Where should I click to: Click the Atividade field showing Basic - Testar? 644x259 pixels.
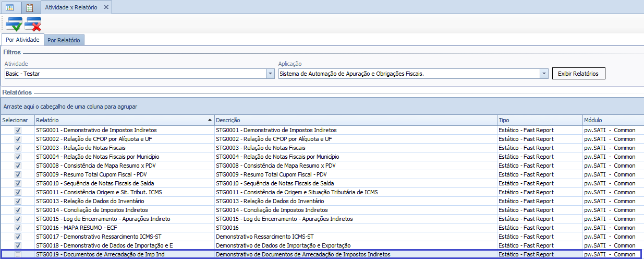[135, 74]
